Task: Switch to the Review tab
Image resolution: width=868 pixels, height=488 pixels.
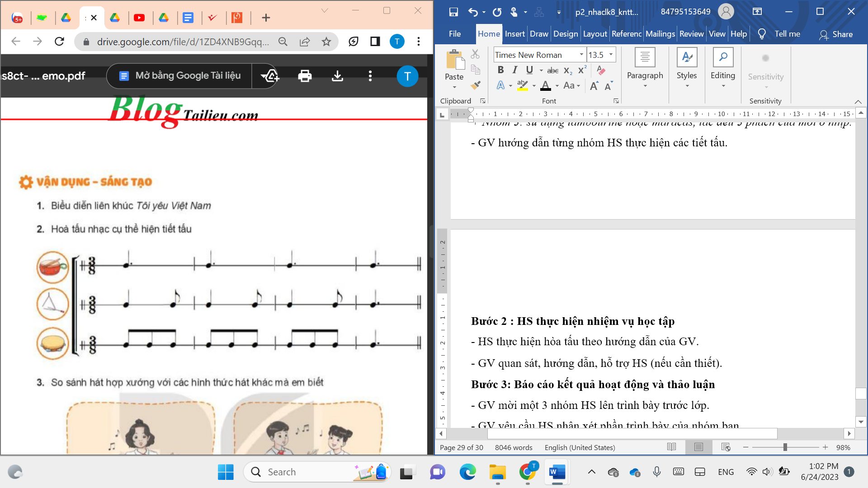Action: point(691,34)
